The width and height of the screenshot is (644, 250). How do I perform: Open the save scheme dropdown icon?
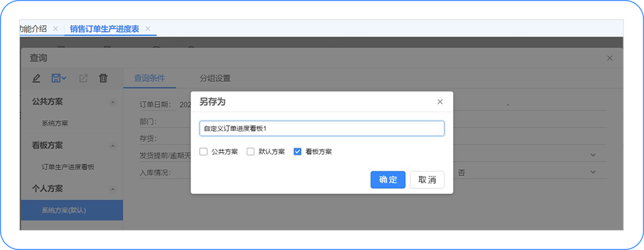click(59, 78)
